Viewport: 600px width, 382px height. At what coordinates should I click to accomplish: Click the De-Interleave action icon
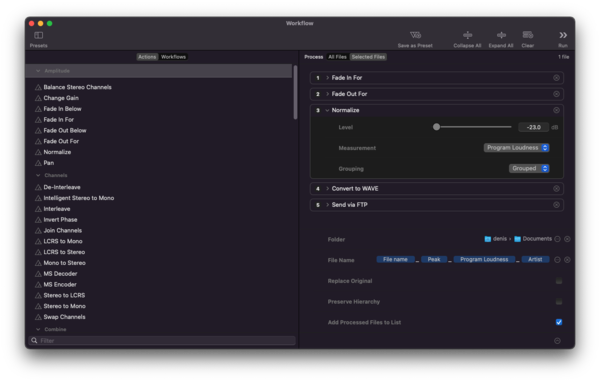pyautogui.click(x=38, y=187)
